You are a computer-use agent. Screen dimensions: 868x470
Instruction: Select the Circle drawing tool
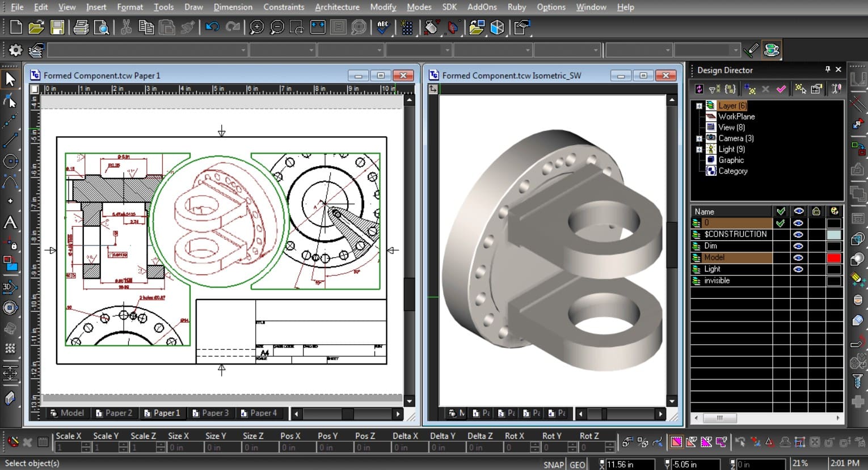10,161
